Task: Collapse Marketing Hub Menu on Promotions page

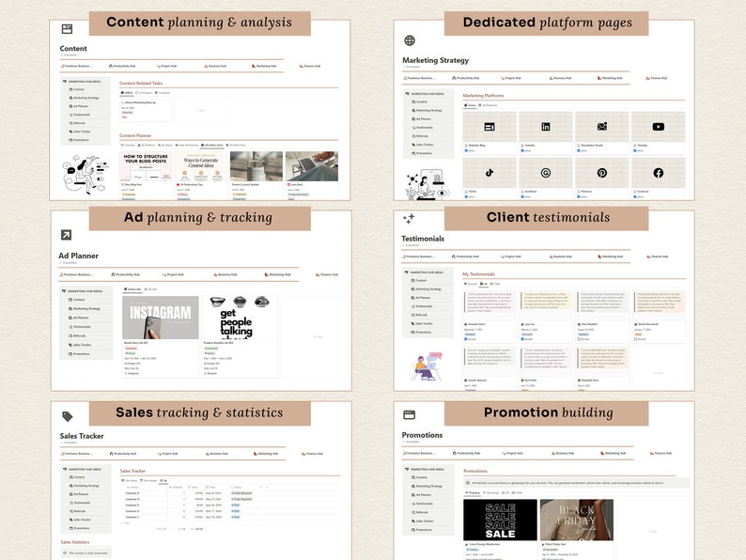Action: tap(407, 469)
